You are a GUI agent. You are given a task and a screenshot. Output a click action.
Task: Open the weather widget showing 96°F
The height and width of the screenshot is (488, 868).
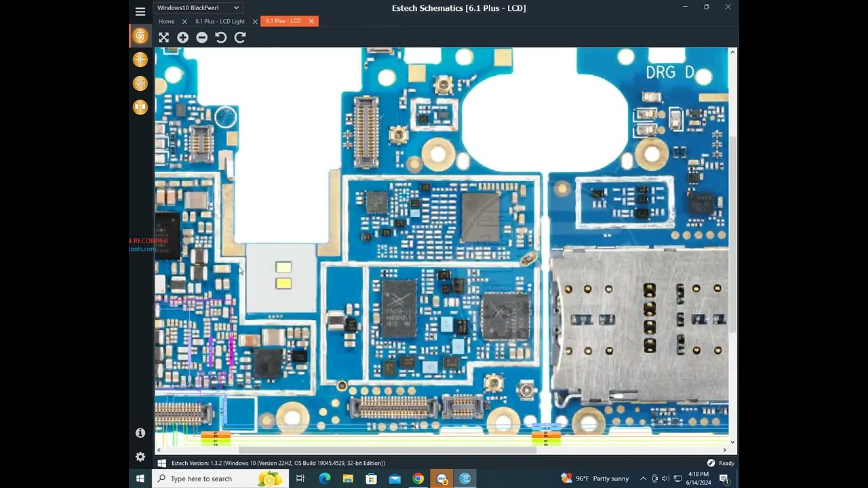pos(595,479)
